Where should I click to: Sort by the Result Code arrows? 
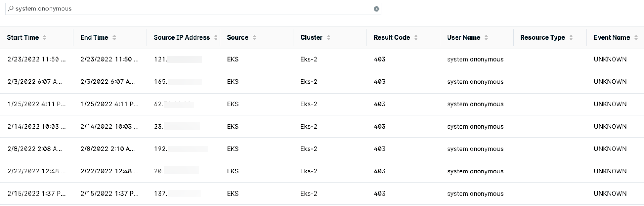[416, 37]
